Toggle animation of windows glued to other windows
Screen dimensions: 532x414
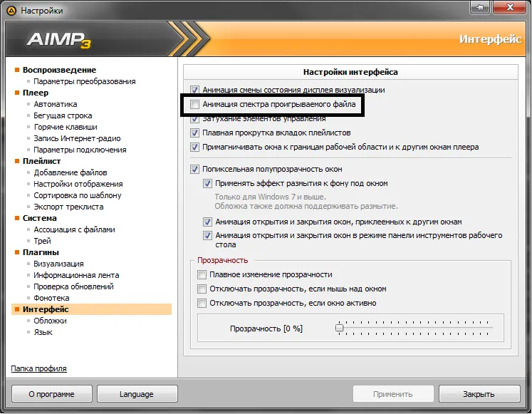coord(208,222)
